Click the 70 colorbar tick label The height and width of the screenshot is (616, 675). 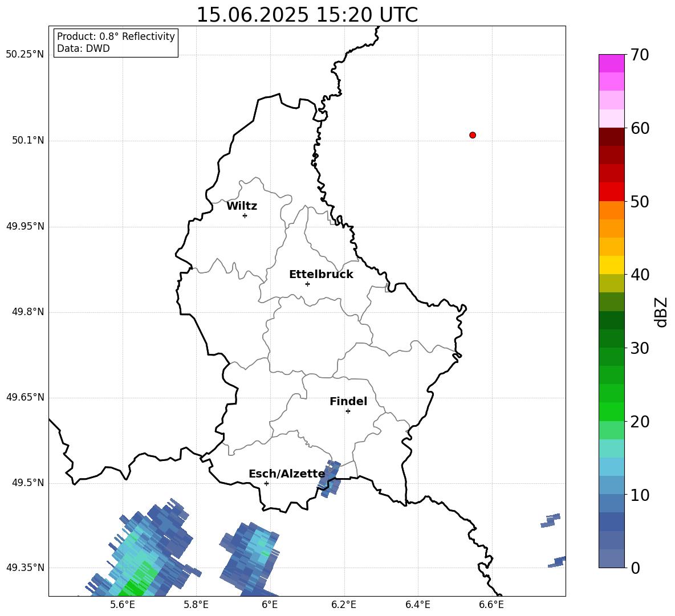[x=640, y=55]
